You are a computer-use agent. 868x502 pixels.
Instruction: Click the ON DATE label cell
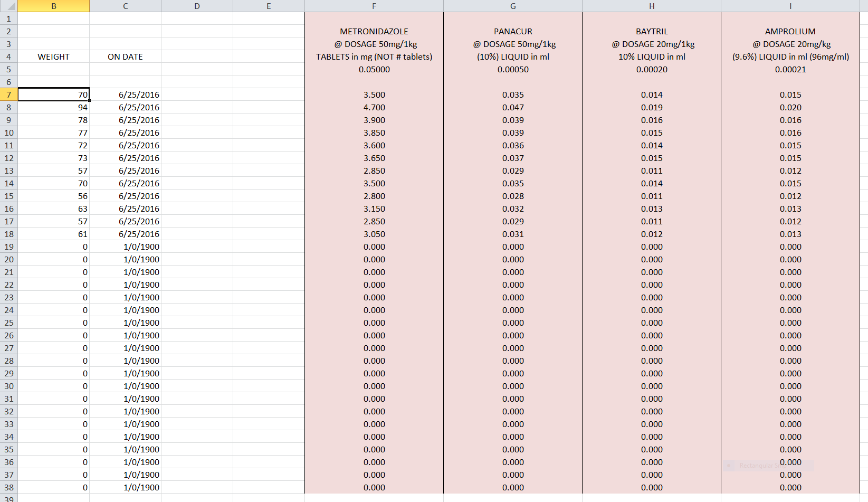click(x=125, y=56)
